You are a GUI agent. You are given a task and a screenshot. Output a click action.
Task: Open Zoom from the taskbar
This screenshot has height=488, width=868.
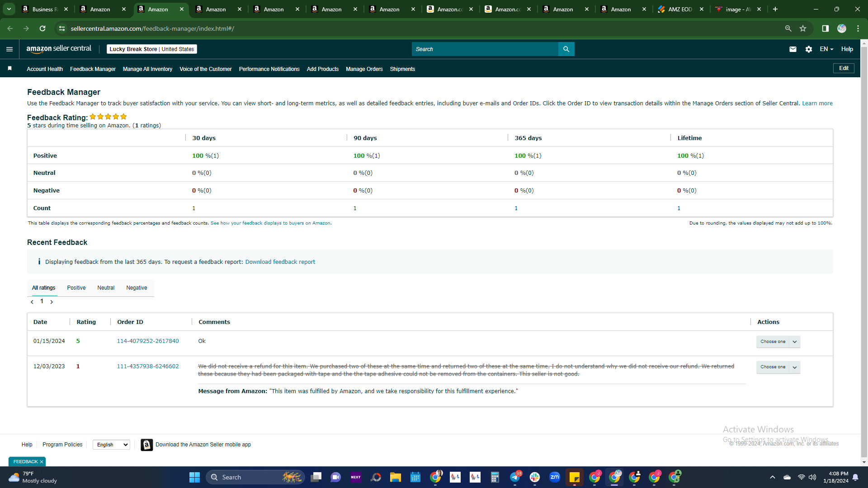tap(555, 477)
